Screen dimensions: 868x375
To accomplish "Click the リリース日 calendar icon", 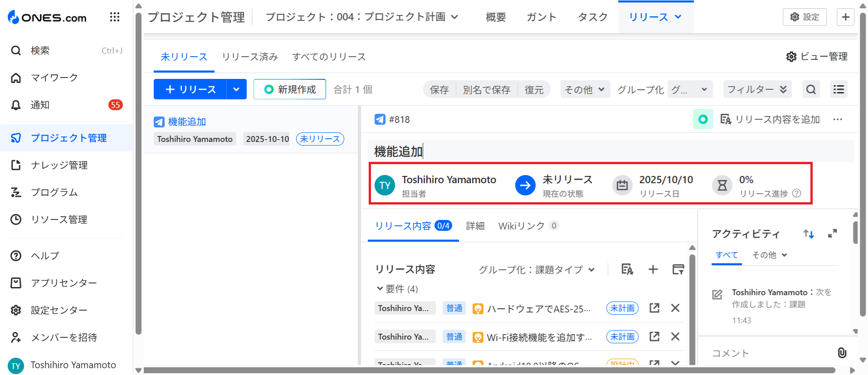I will click(x=622, y=185).
